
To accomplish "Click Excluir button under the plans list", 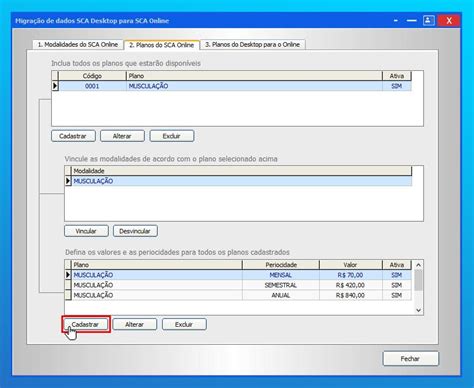I will 172,136.
